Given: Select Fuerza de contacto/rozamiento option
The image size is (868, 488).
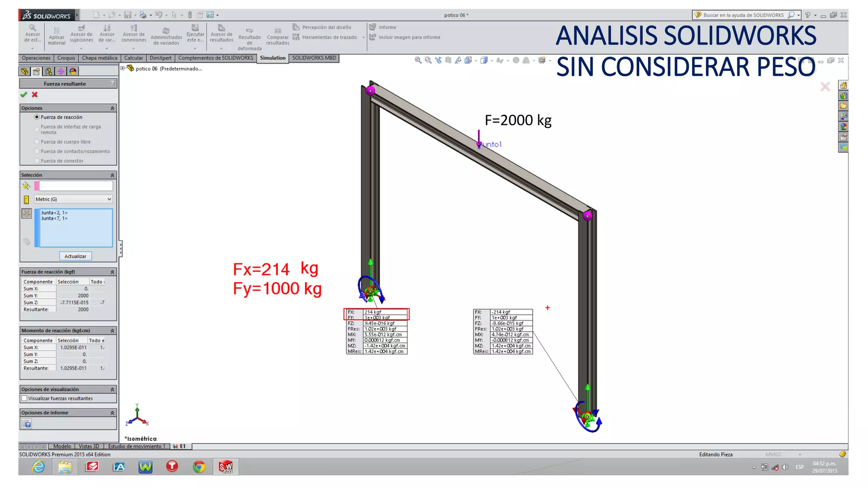Looking at the screenshot, I should pos(37,151).
